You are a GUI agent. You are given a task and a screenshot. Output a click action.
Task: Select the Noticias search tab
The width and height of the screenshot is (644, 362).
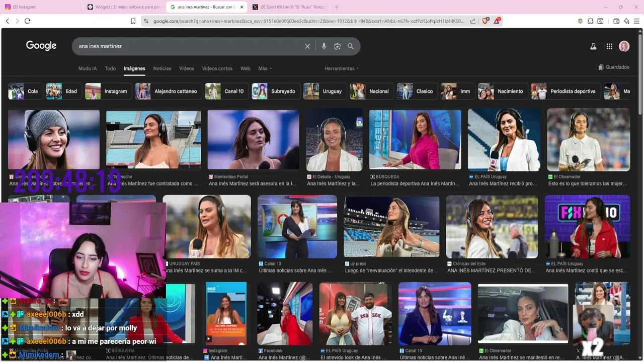pyautogui.click(x=162, y=68)
